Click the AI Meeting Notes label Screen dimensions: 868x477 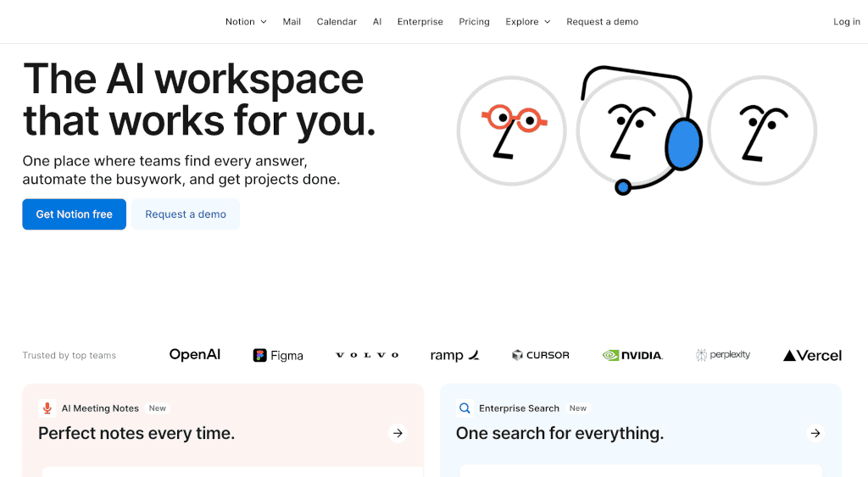100,408
